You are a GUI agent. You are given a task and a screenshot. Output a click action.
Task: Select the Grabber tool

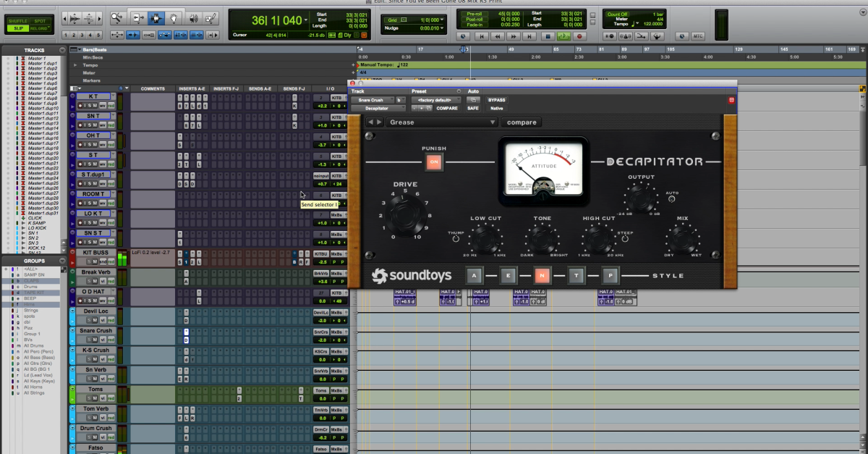click(x=174, y=18)
